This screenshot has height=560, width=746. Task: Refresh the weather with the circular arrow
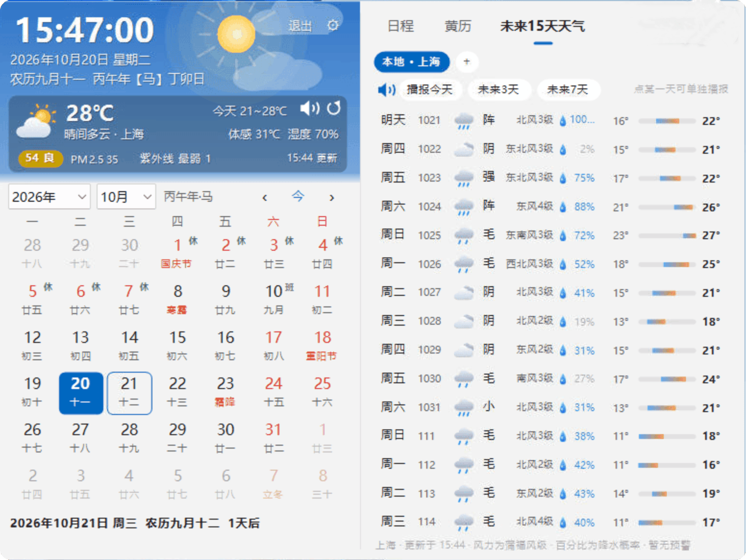334,109
